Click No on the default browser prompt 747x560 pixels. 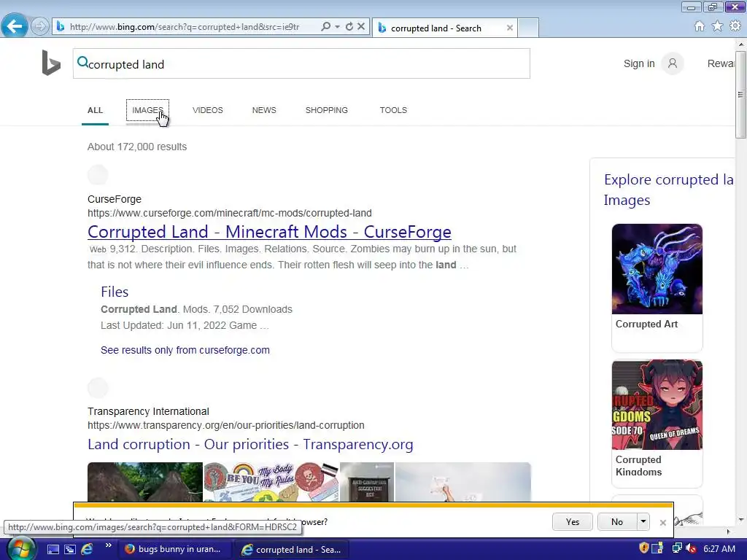pos(617,522)
